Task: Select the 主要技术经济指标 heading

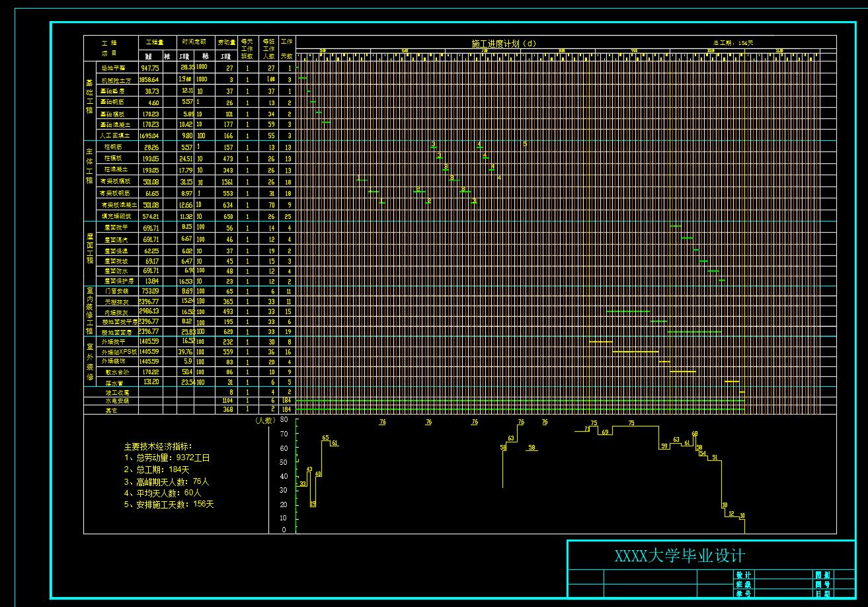Action: (157, 447)
